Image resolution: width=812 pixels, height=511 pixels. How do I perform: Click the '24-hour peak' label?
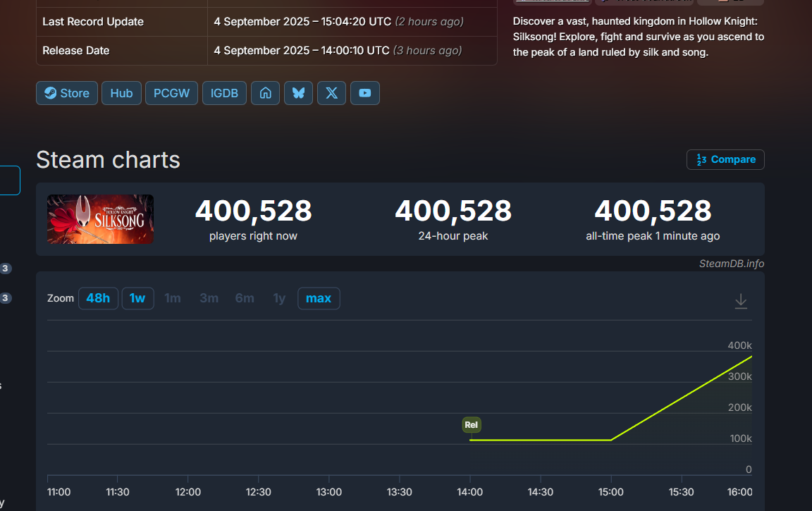pyautogui.click(x=453, y=236)
